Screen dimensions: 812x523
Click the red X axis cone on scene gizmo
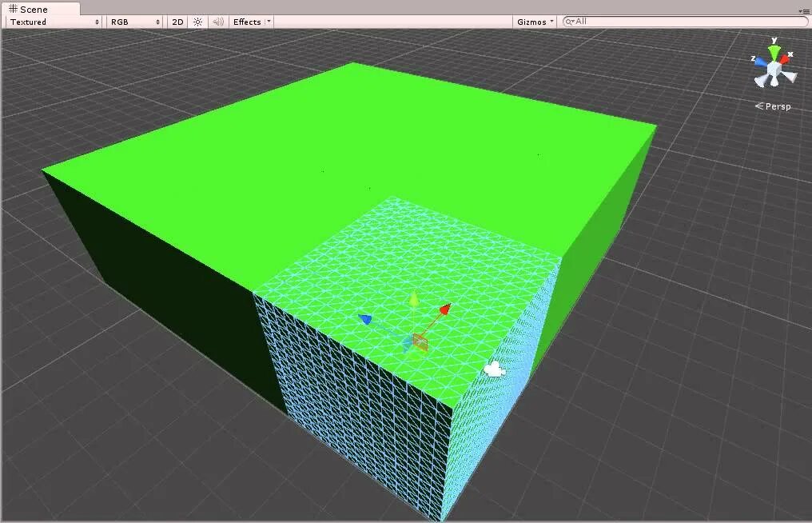click(785, 58)
